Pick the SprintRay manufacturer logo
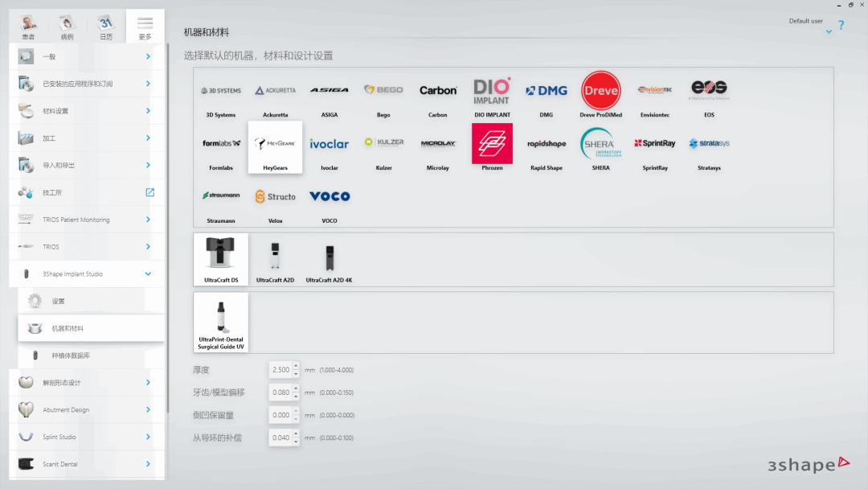The image size is (868, 489). point(654,147)
